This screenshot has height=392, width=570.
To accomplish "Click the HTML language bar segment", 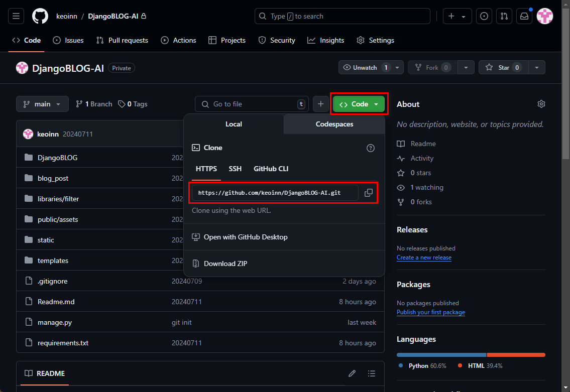I will pos(516,355).
